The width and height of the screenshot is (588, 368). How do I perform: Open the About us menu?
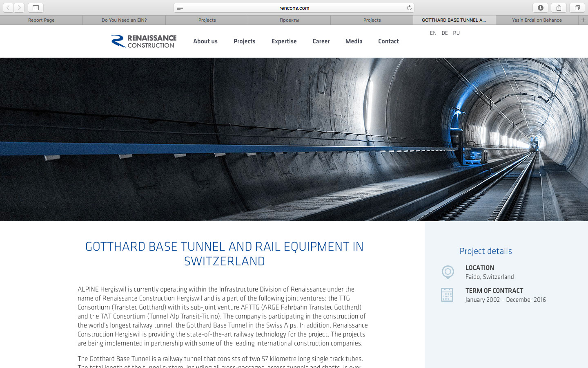tap(205, 41)
